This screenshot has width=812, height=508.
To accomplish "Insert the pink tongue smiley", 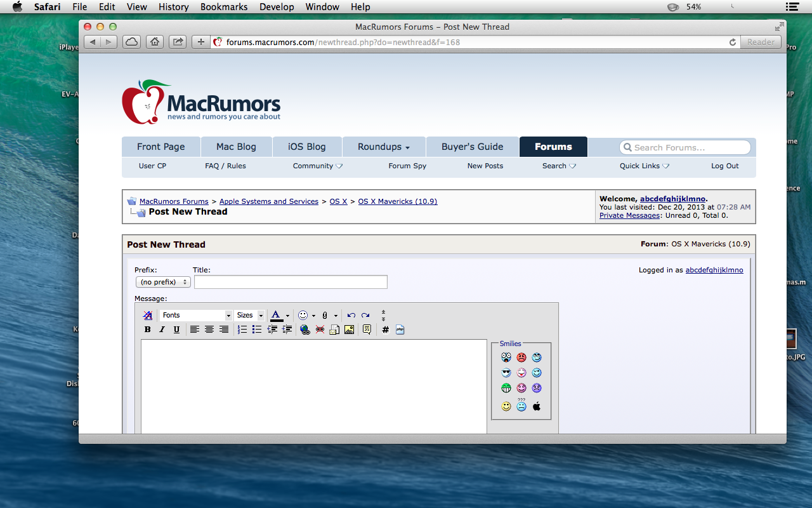I will click(521, 373).
